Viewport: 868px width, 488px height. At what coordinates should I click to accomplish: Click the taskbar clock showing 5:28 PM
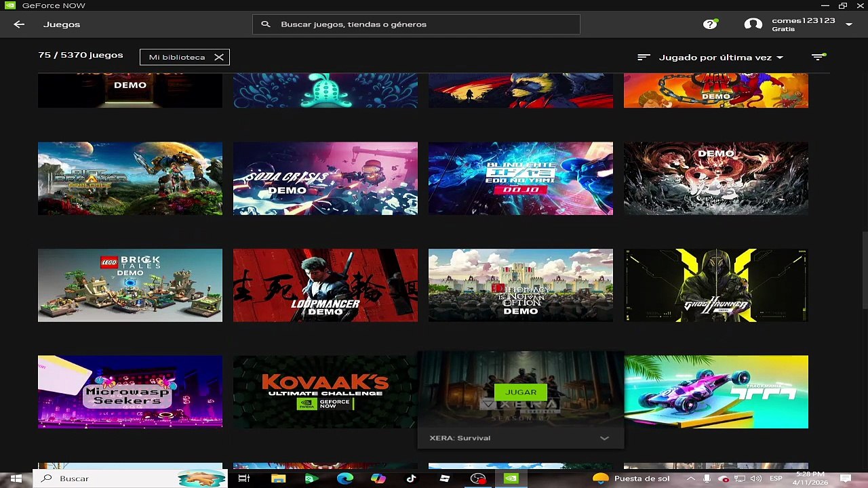click(810, 479)
